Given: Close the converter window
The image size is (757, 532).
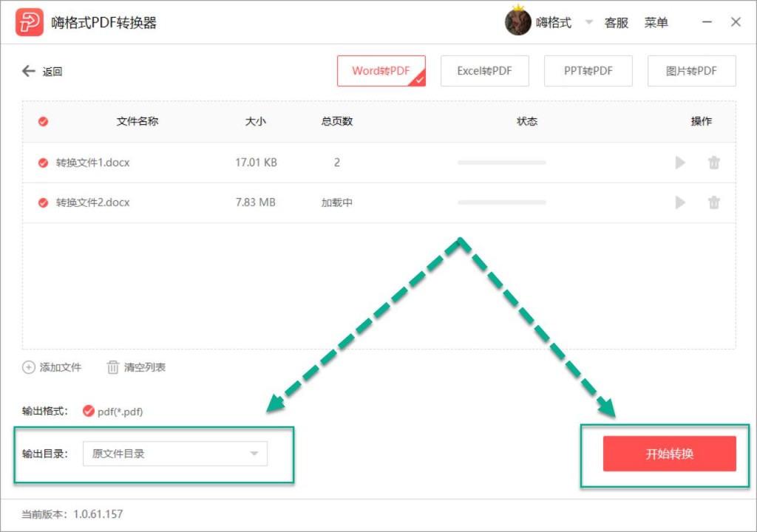Looking at the screenshot, I should click(736, 22).
